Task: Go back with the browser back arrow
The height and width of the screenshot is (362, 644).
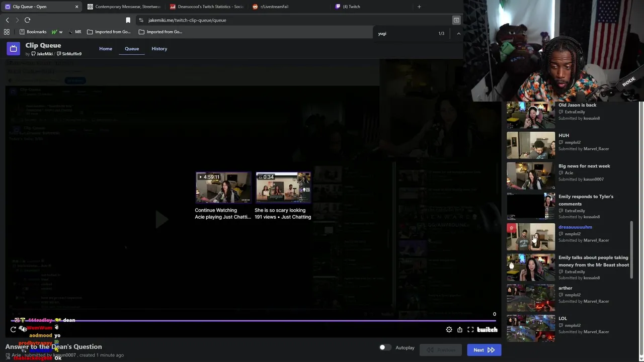Action: pyautogui.click(x=7, y=20)
